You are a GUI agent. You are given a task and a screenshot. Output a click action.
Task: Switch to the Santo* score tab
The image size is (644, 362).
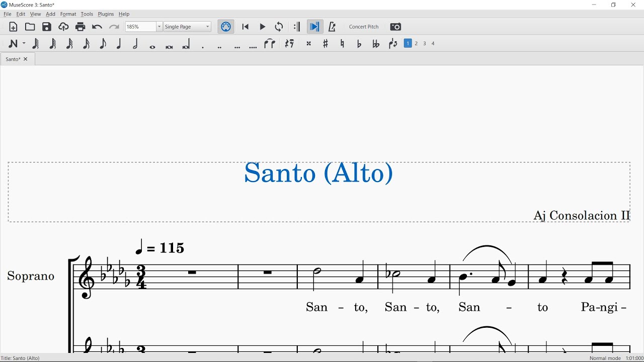13,59
